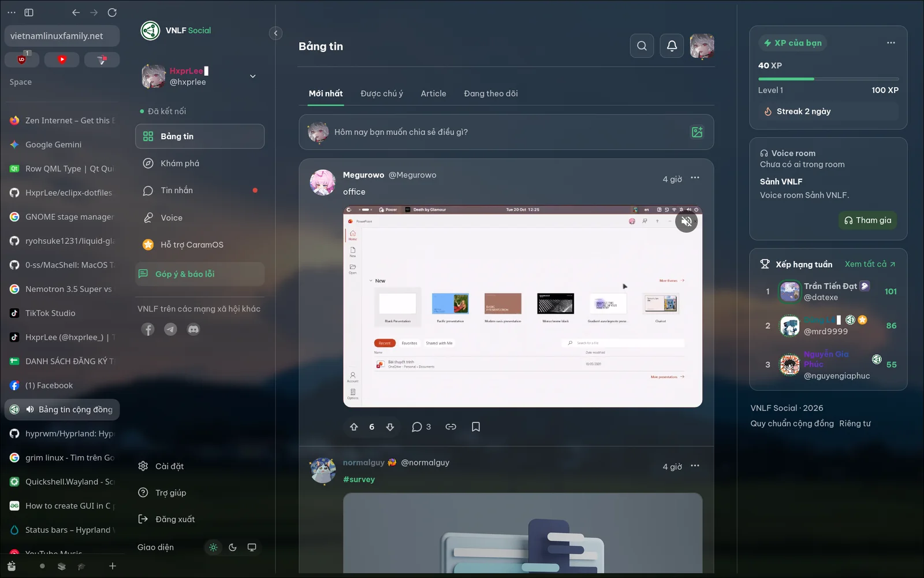924x578 pixels.
Task: Add a new browser tab
Action: pyautogui.click(x=113, y=566)
